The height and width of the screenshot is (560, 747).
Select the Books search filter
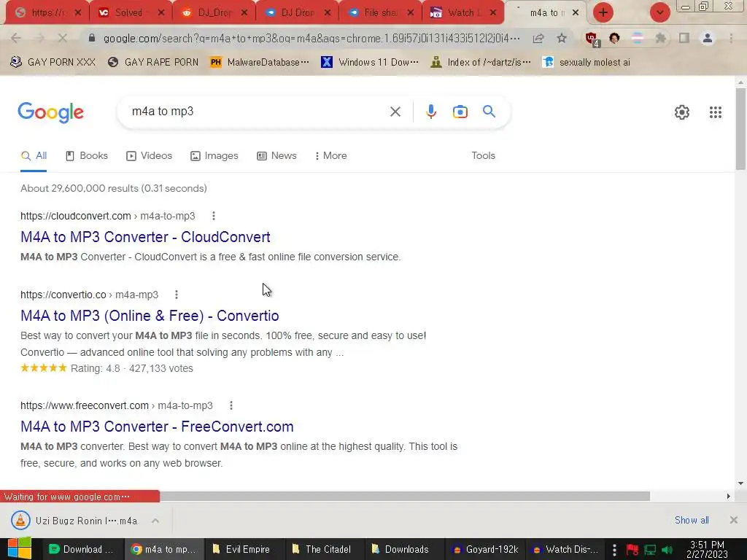click(x=87, y=156)
